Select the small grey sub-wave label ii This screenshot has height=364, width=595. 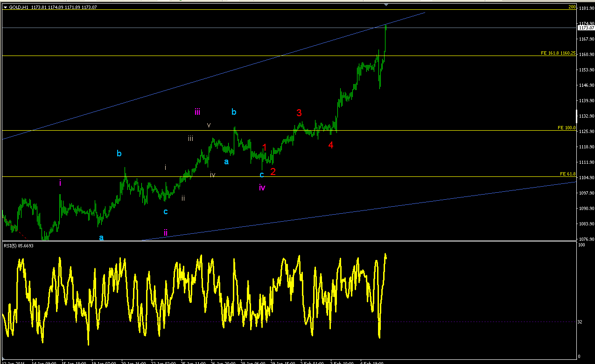tap(183, 198)
